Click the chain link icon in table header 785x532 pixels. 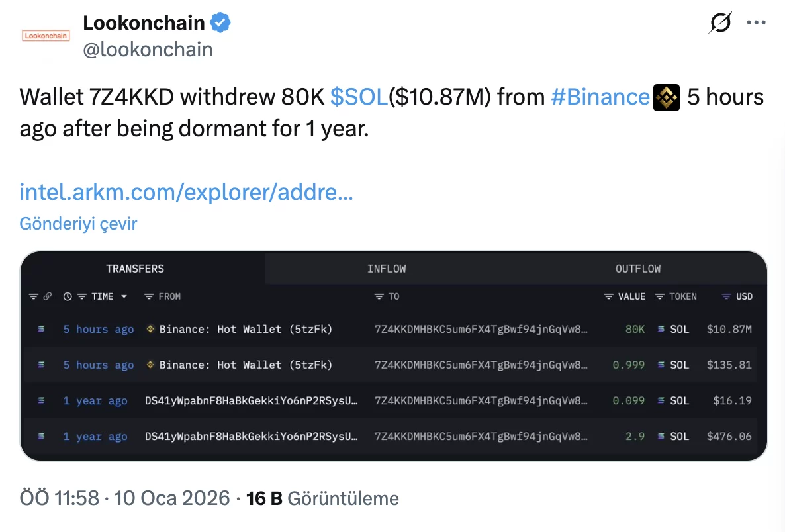(47, 296)
